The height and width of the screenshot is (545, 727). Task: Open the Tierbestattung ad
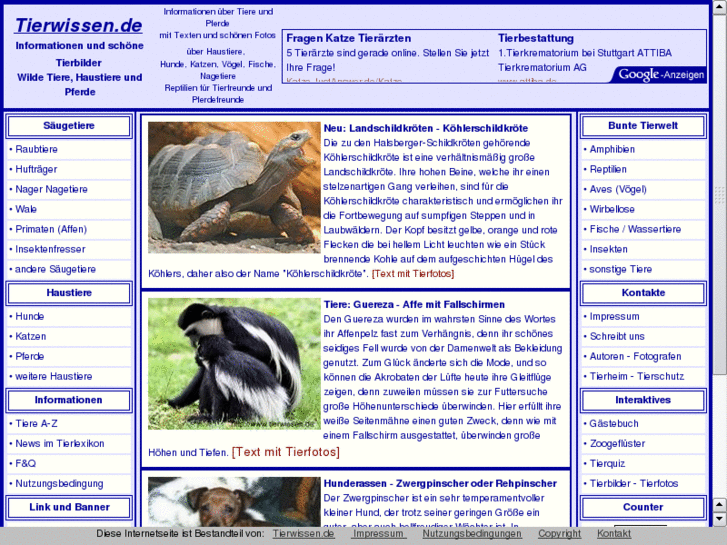tap(536, 38)
